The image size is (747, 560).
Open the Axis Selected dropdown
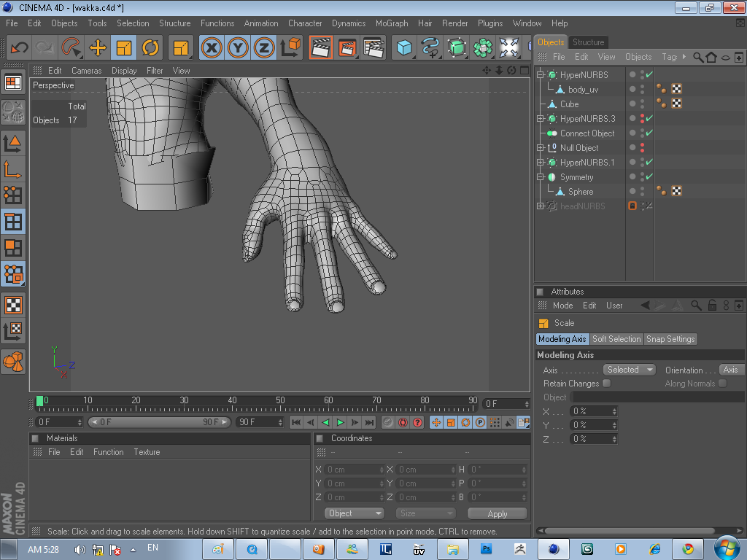pos(630,370)
